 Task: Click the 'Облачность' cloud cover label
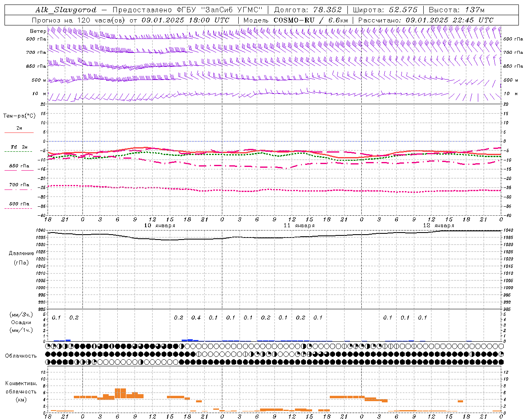[x=21, y=356]
